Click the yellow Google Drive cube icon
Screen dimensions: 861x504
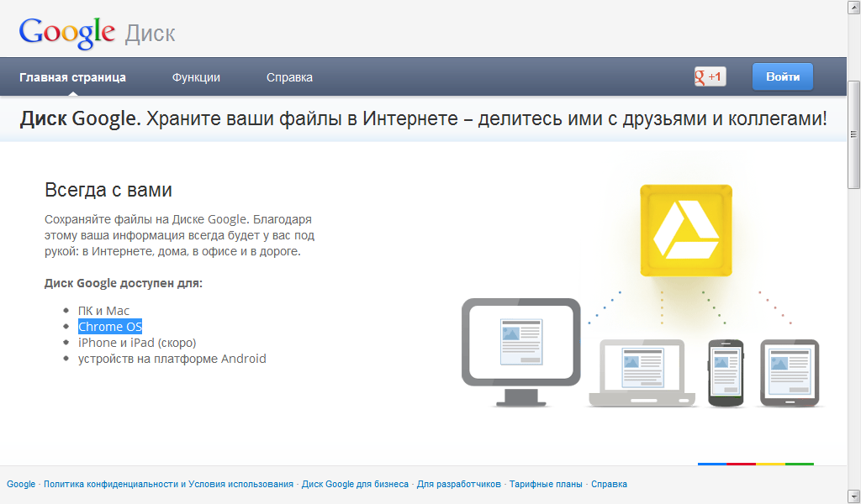tap(686, 230)
